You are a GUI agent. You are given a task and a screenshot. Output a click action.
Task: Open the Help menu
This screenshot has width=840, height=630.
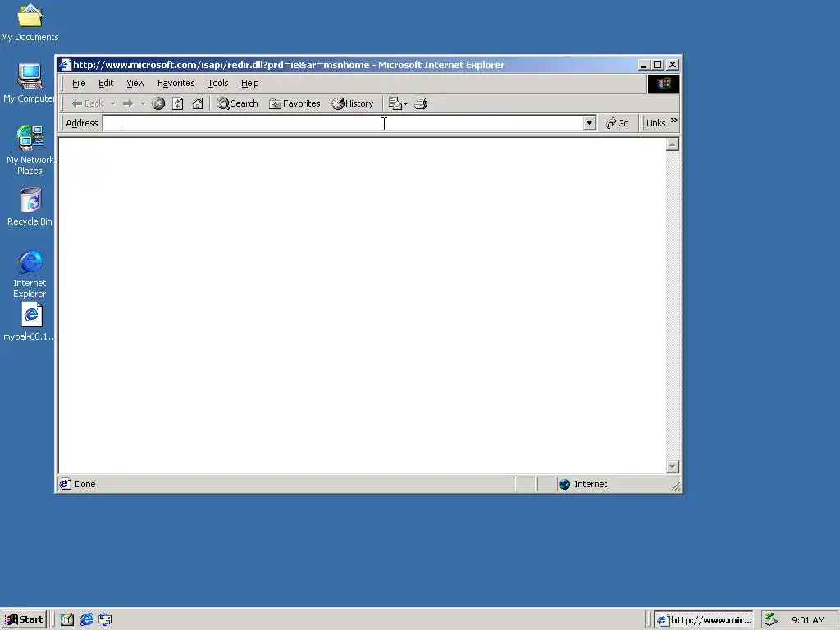pos(249,83)
